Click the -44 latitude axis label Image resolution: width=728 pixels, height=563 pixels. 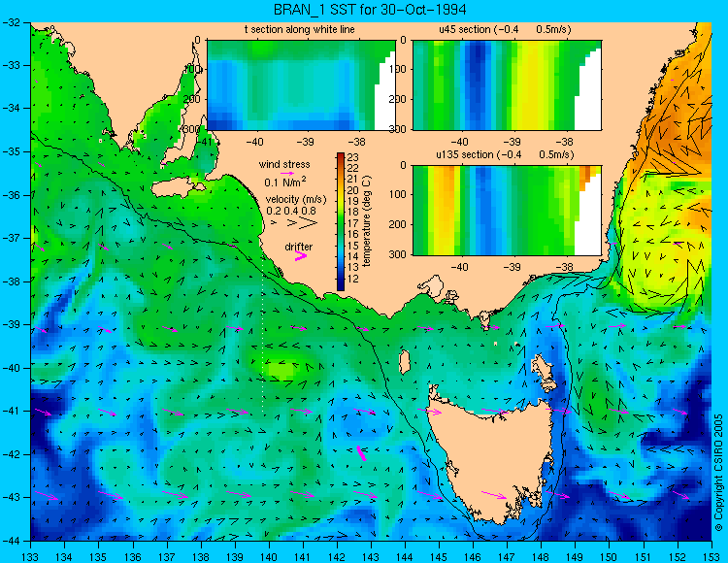(x=13, y=541)
